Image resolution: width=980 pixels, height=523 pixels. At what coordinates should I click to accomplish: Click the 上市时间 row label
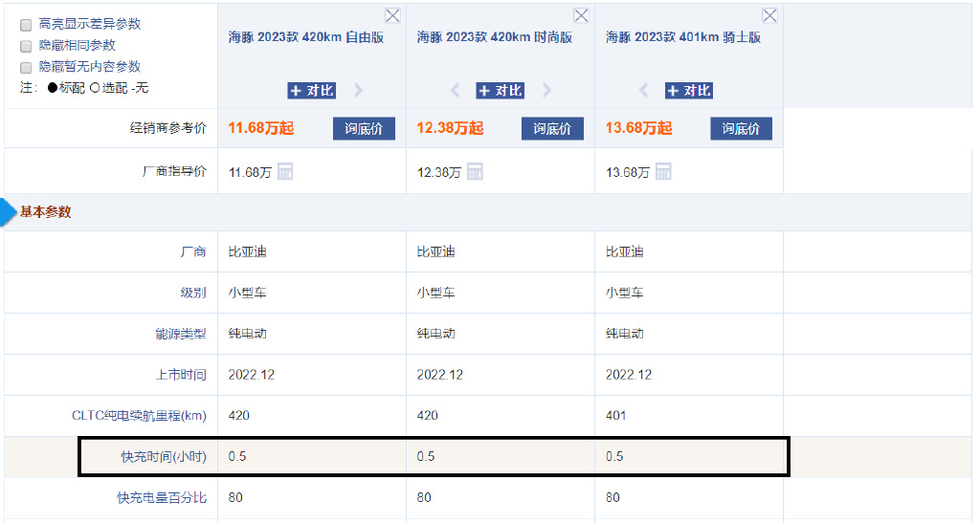(181, 375)
